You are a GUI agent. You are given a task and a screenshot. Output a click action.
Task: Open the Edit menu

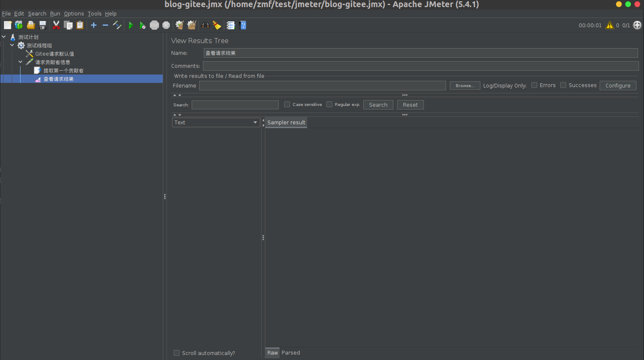19,13
